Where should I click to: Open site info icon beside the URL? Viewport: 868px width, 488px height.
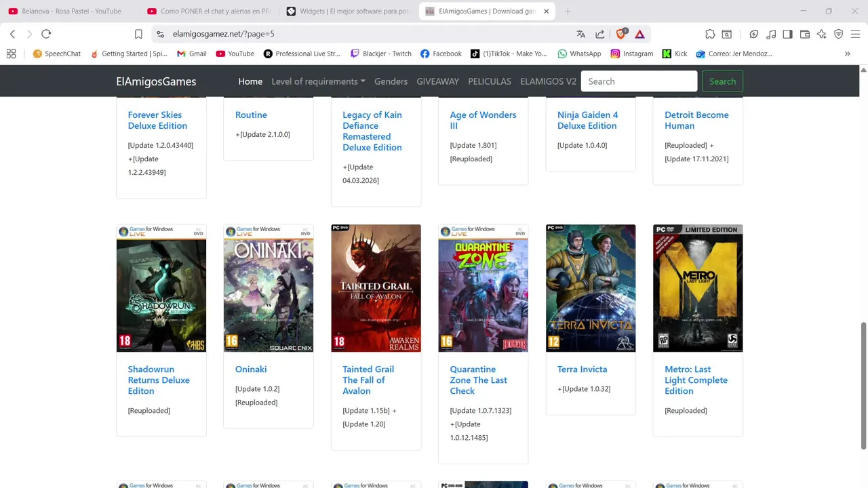coord(160,34)
